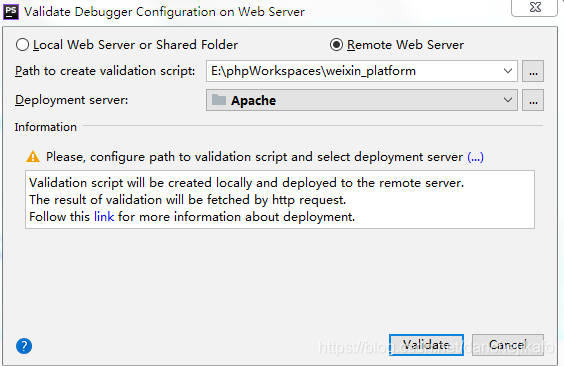This screenshot has width=564, height=366.
Task: Click the "Path to create validation script" label
Action: (105, 71)
